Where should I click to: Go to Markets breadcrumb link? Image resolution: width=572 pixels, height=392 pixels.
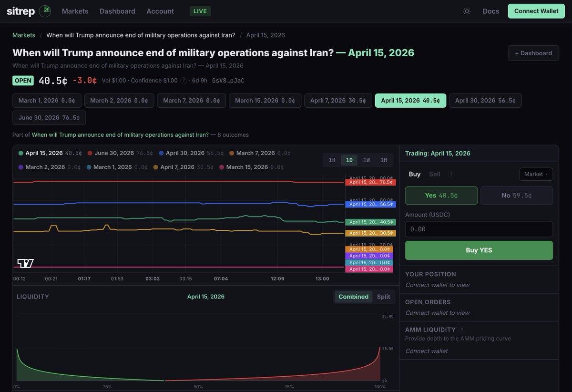pos(24,35)
